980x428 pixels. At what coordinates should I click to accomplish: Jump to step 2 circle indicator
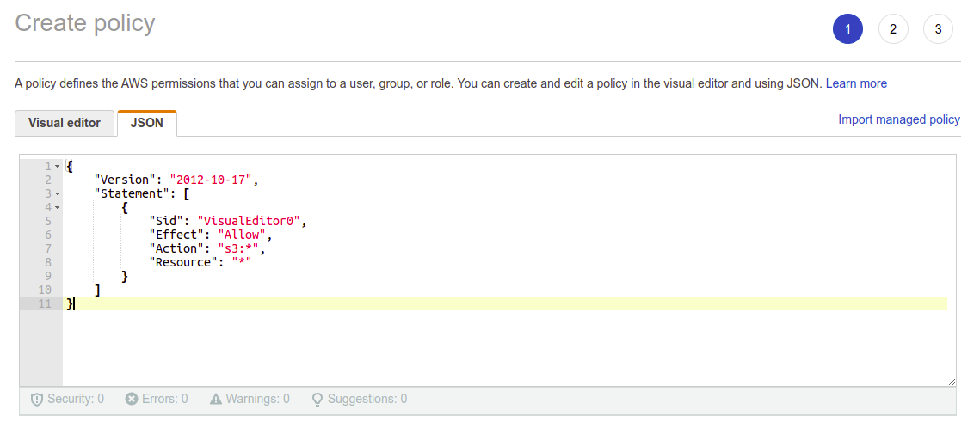click(893, 29)
